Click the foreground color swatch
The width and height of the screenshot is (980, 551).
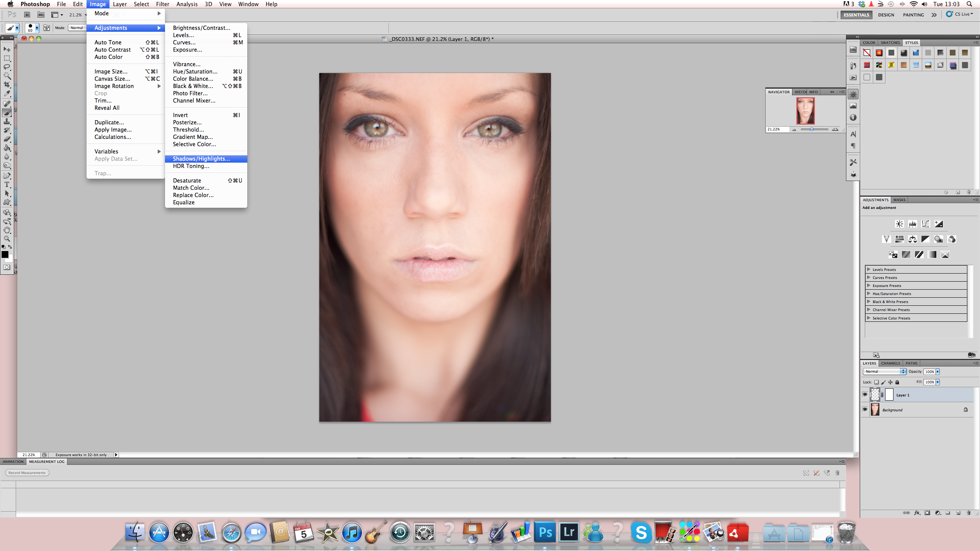(x=5, y=254)
